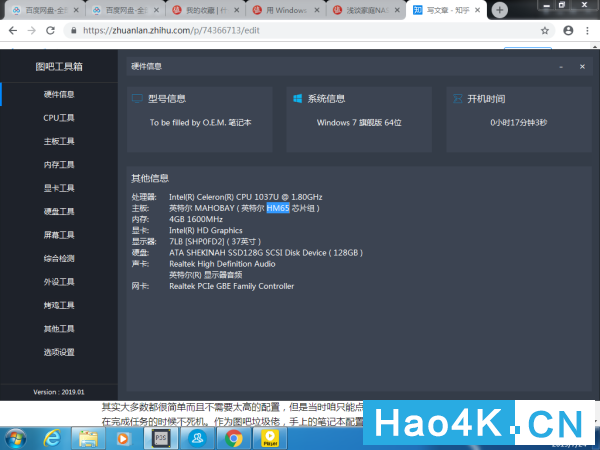Select 主板工具 in the sidebar
The image size is (600, 450).
(x=59, y=141)
